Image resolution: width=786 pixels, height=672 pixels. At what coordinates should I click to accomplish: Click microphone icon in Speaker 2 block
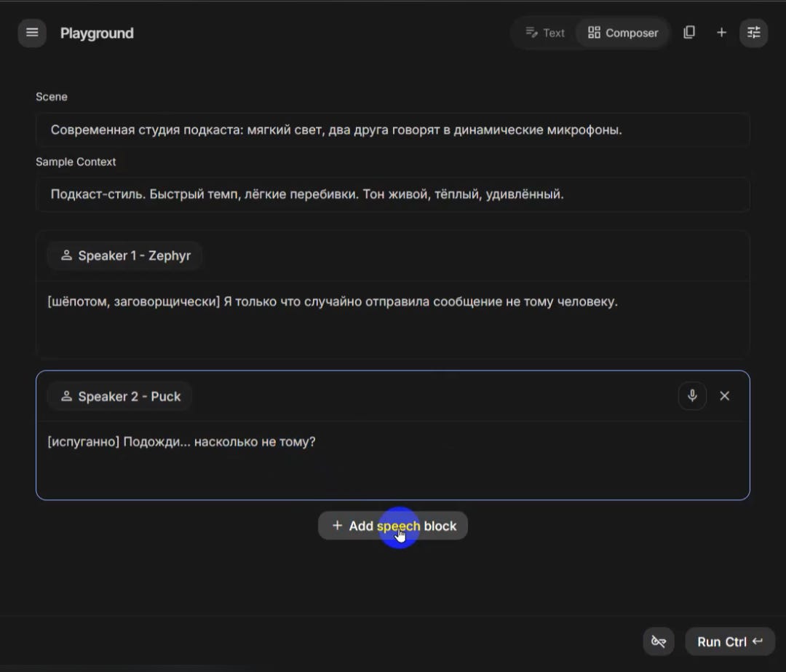[692, 396]
